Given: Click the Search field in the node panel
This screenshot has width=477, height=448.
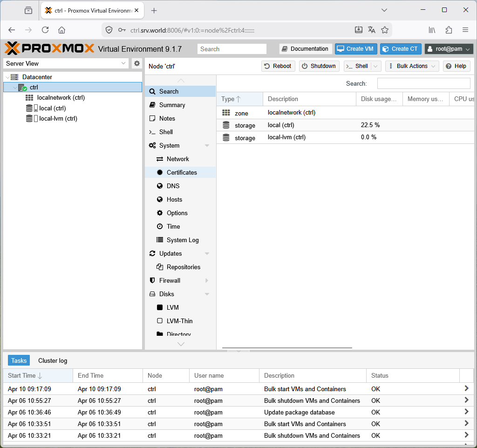Looking at the screenshot, I should point(423,83).
